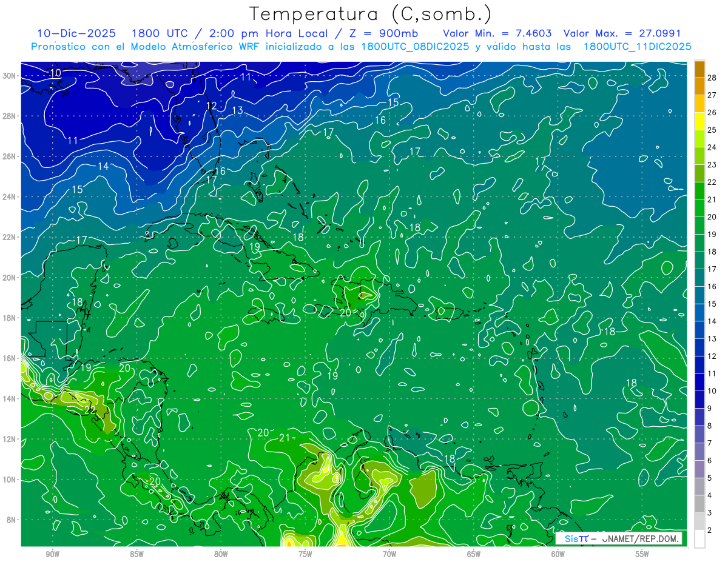Viewport: 728px width, 562px height.
Task: Click the brown swatch atop the color scale
Action: [x=699, y=69]
